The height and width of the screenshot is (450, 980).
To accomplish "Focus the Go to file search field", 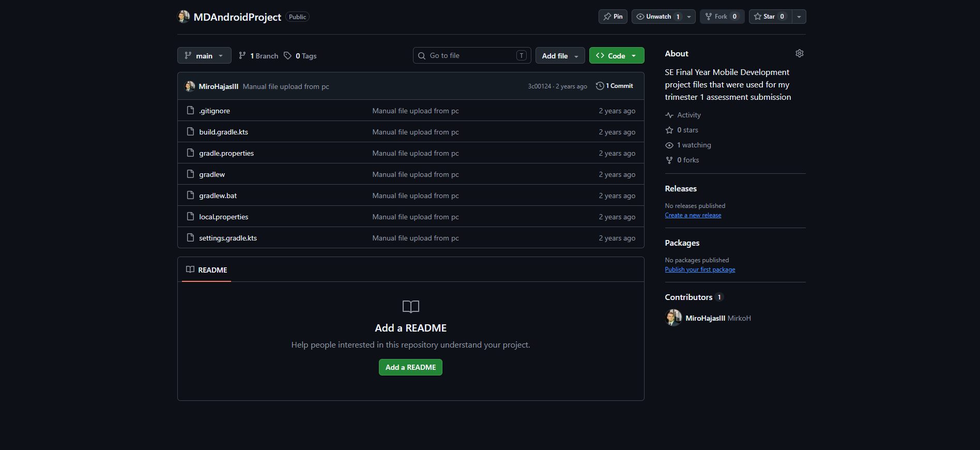I will click(x=472, y=55).
